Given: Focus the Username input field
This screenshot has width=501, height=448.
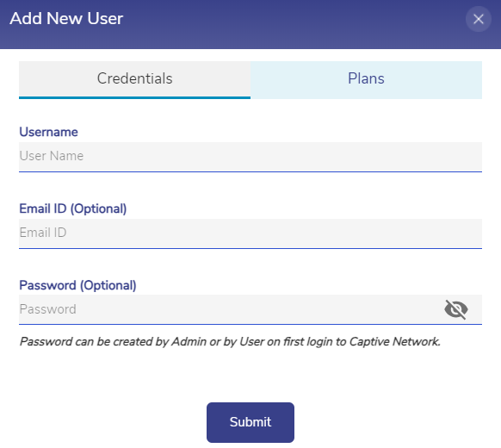Looking at the screenshot, I should click(x=251, y=157).
